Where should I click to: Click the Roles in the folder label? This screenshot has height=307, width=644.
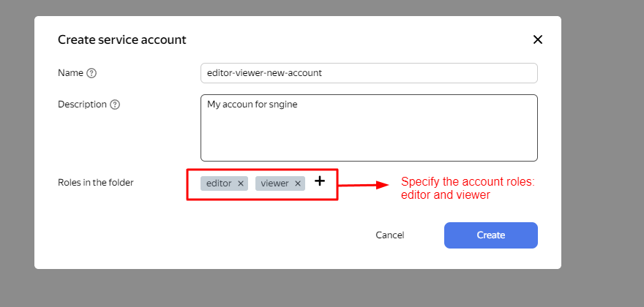pos(95,183)
